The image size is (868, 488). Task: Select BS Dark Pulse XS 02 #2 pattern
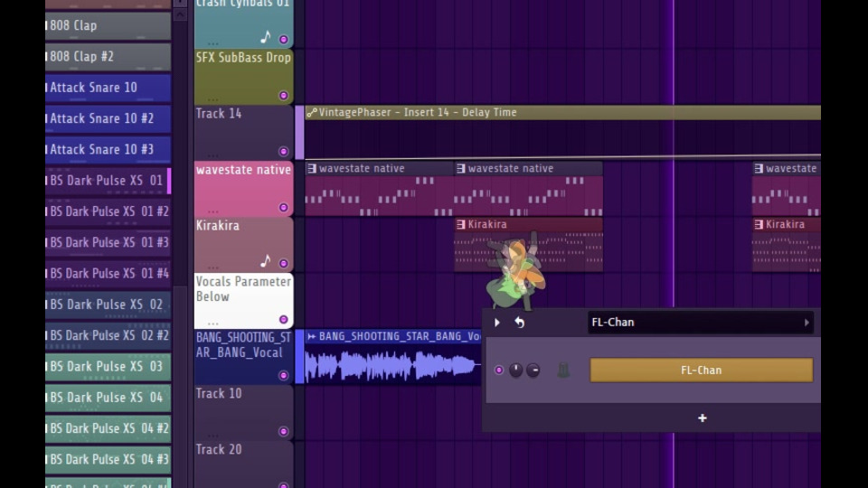pyautogui.click(x=108, y=335)
